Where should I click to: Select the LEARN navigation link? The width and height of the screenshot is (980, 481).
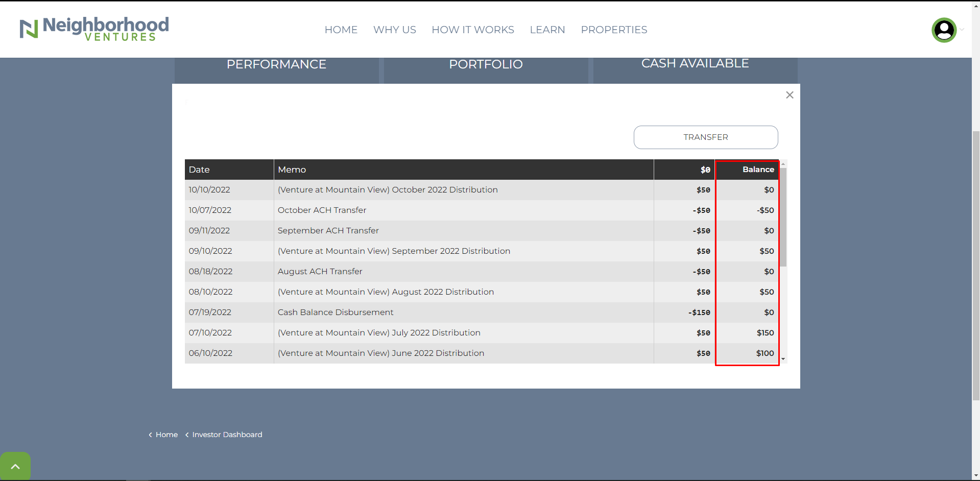547,30
